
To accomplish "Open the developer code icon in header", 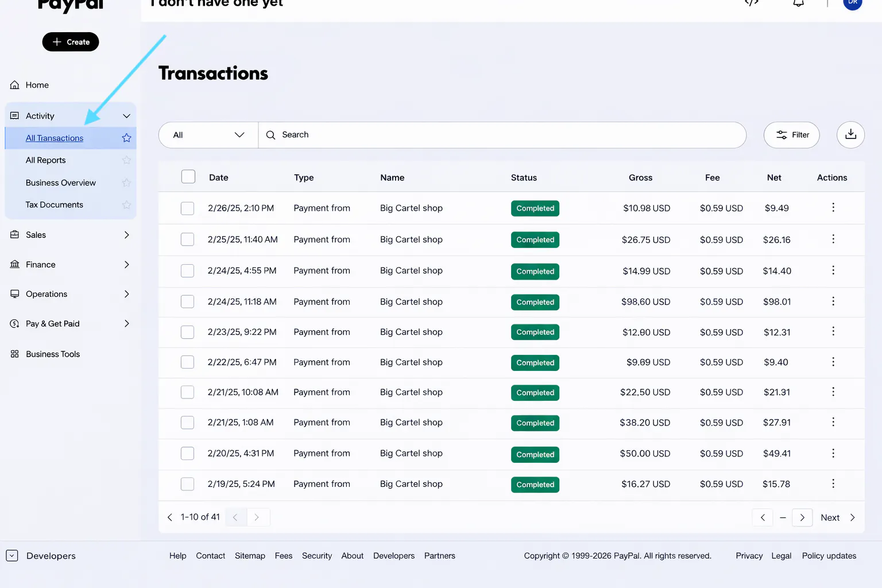I will 752,3.
